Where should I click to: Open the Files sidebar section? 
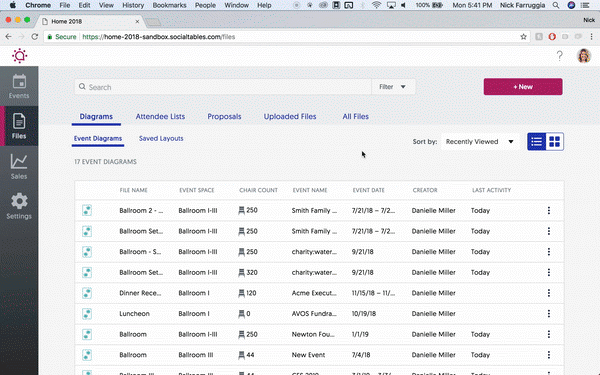(19, 126)
